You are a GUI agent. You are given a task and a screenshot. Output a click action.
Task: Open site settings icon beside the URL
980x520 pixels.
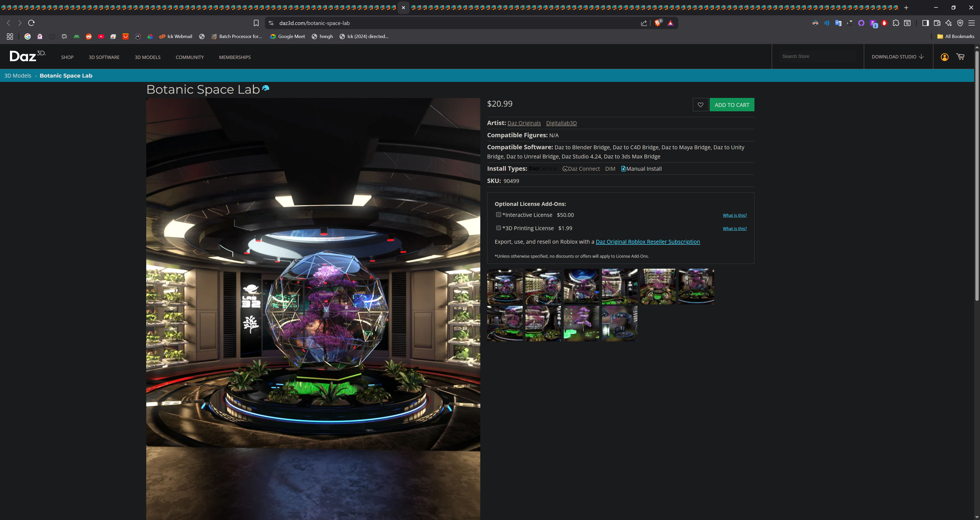point(271,23)
